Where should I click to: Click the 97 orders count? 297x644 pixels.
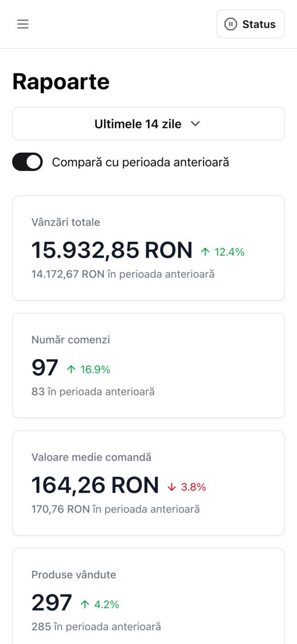(x=45, y=367)
